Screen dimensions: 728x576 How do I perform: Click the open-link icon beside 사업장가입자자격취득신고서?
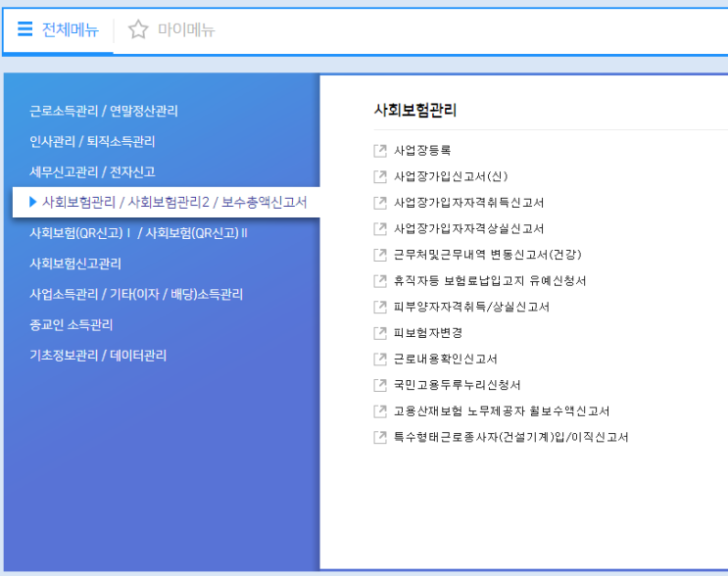click(x=380, y=203)
